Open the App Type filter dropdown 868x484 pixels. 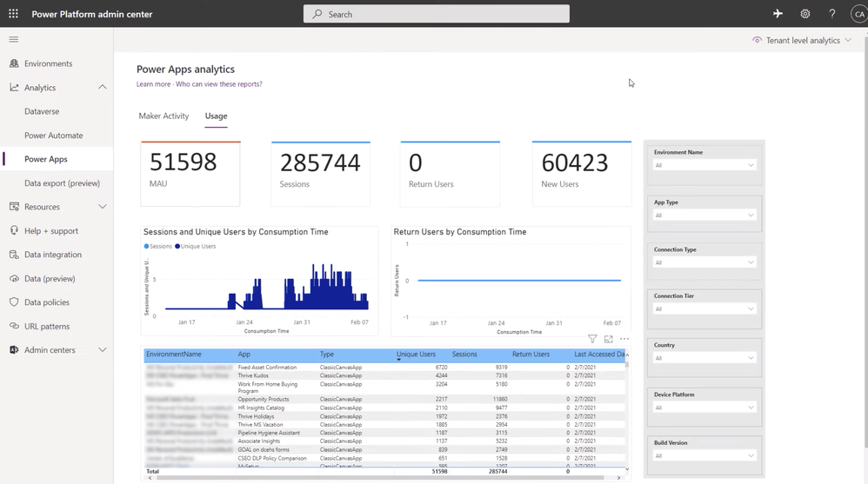pyautogui.click(x=704, y=215)
